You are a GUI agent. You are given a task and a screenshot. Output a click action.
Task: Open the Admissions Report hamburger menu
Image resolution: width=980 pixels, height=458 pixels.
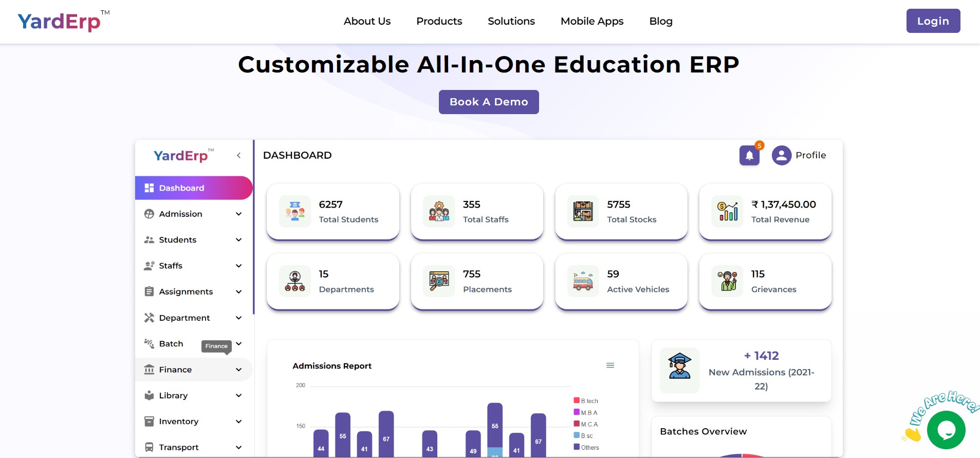click(x=611, y=365)
